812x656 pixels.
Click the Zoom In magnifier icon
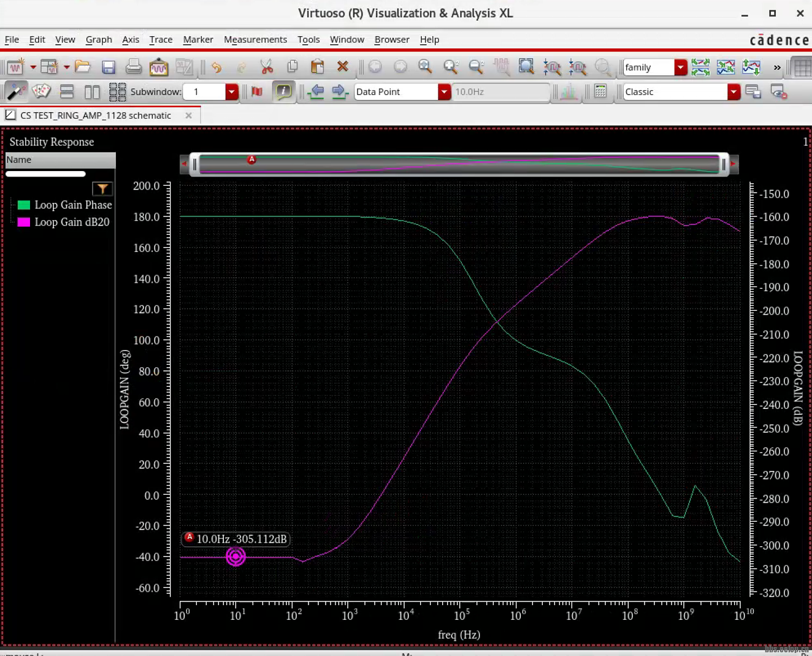451,67
